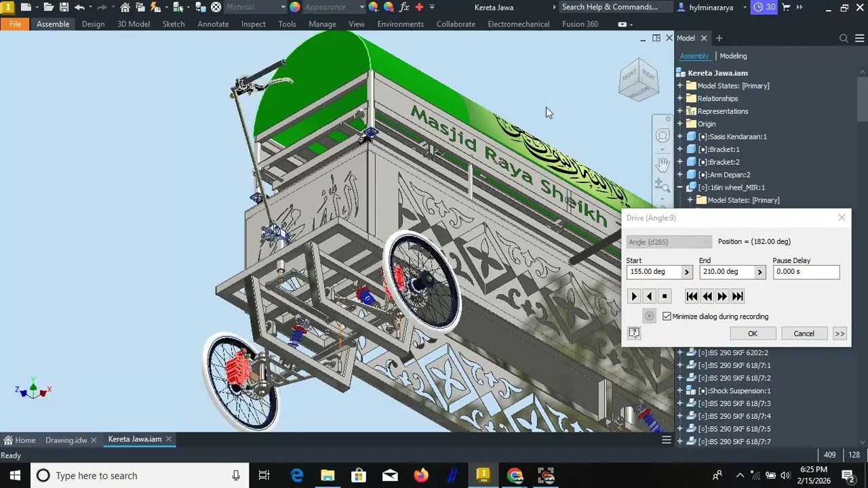Jump to the start of the drive range
This screenshot has height=488, width=868.
tap(692, 296)
